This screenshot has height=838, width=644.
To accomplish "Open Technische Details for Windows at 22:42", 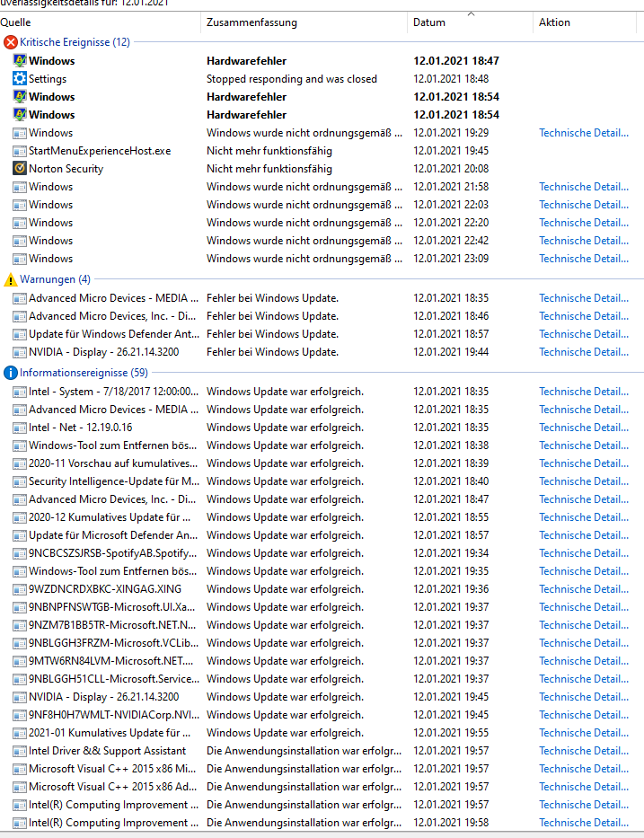I will [x=584, y=241].
